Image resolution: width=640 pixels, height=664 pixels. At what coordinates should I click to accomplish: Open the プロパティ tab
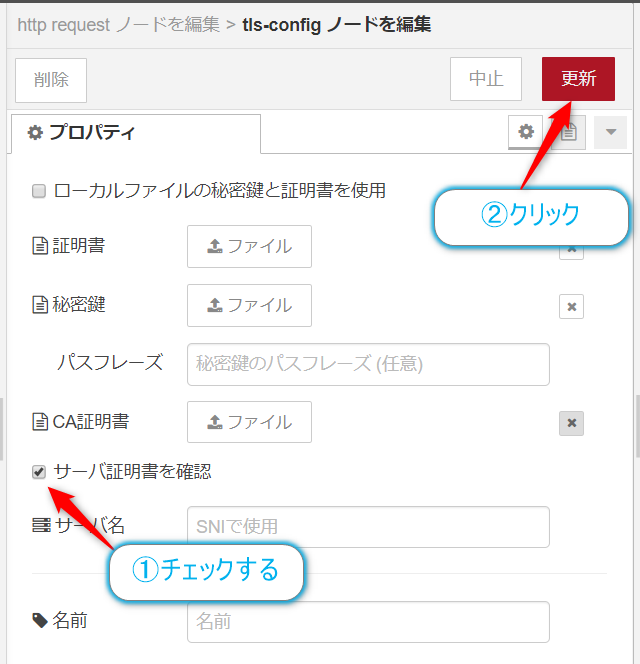136,133
